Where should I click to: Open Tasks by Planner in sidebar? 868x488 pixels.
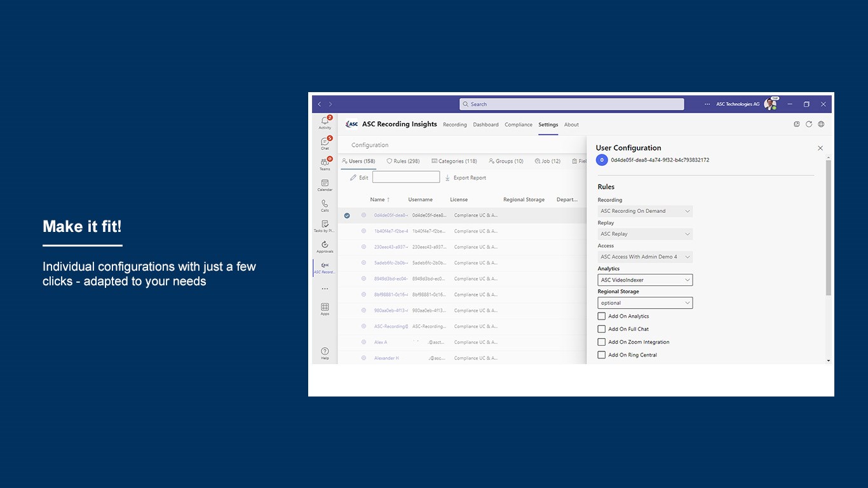pyautogui.click(x=325, y=226)
